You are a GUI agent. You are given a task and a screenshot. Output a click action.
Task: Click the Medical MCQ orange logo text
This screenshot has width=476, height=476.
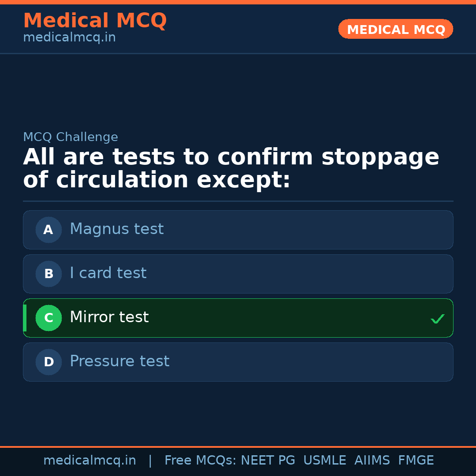[x=95, y=21]
